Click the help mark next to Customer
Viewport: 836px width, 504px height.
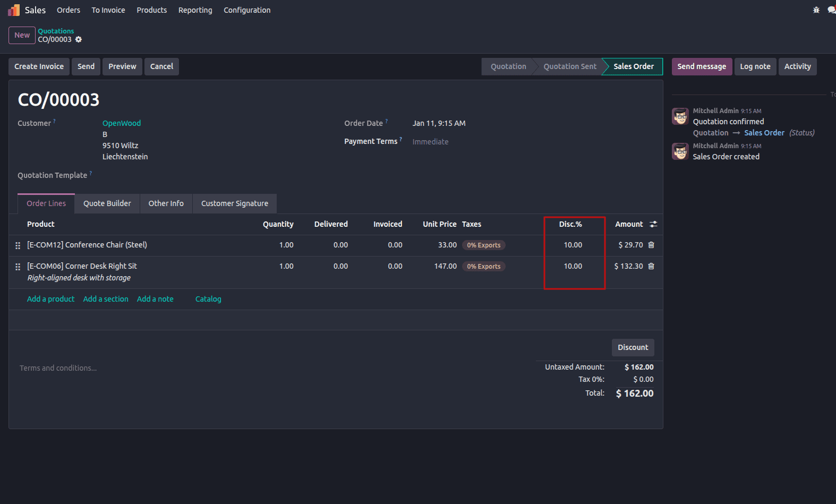pyautogui.click(x=54, y=121)
